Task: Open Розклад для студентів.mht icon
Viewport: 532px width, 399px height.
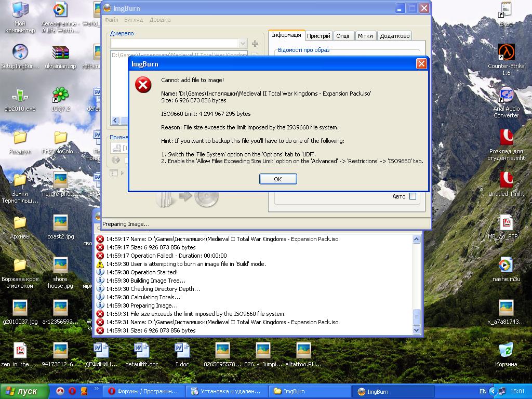Action: 506,145
